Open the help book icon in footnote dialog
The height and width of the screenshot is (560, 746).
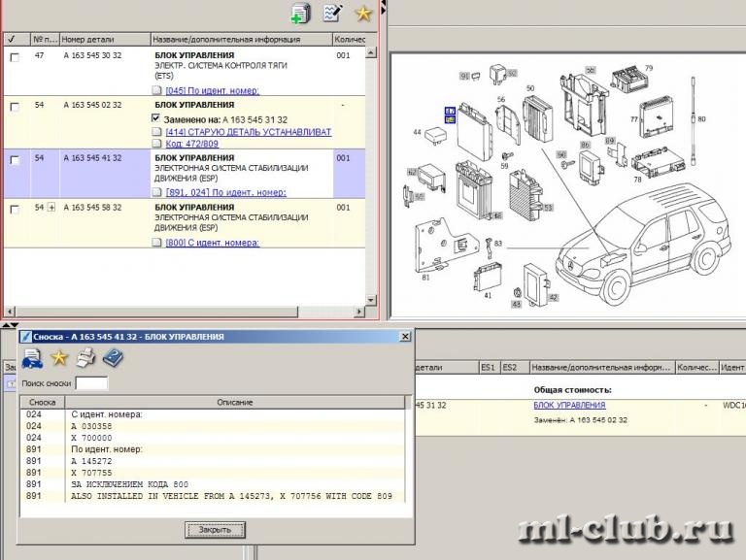click(113, 359)
